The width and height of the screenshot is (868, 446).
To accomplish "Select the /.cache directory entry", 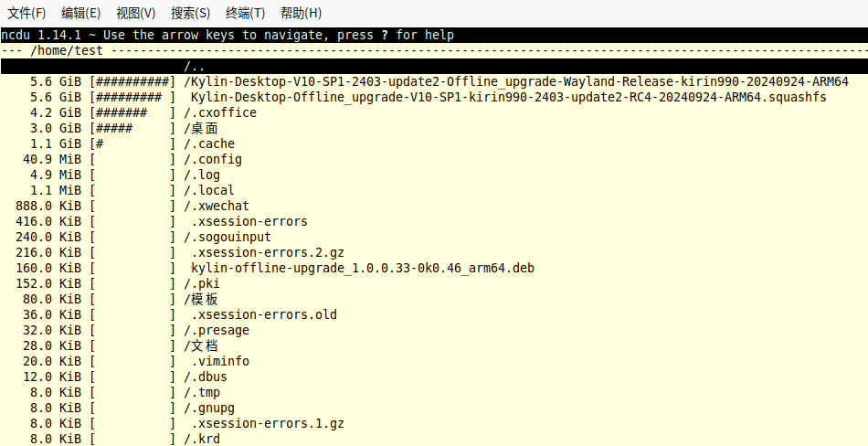I will pyautogui.click(x=209, y=143).
